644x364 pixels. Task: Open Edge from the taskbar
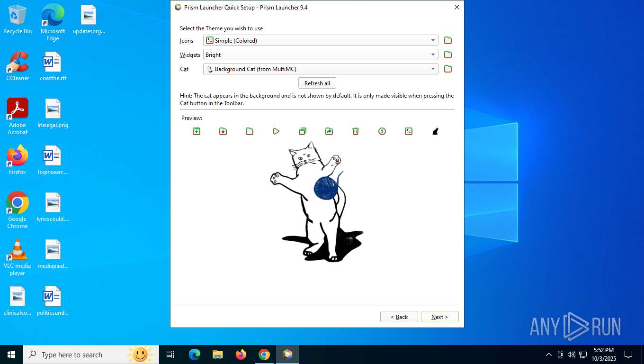pos(195,355)
